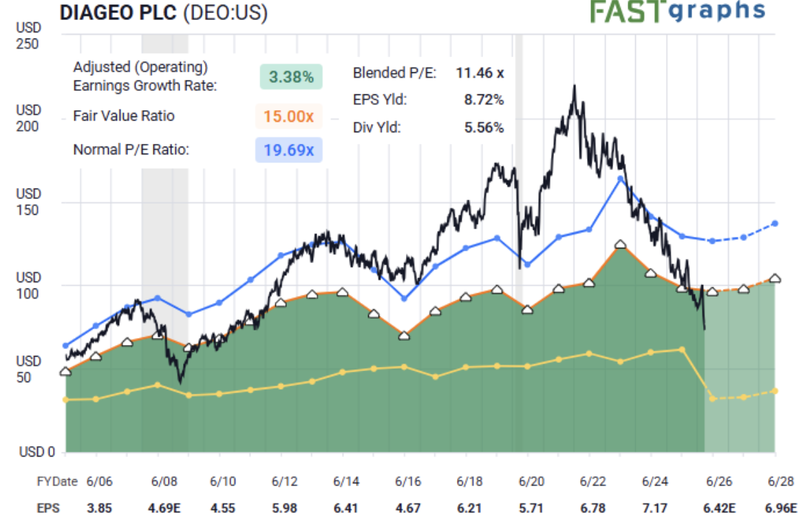Click the EPS value 6.41

pyautogui.click(x=346, y=507)
